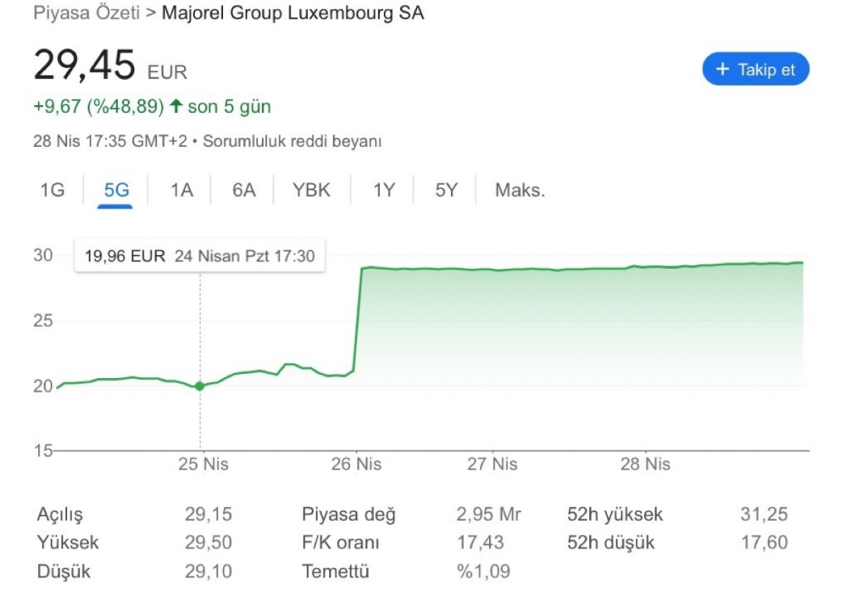Click the 29,45 current price
The width and height of the screenshot is (868, 596).
coord(84,65)
